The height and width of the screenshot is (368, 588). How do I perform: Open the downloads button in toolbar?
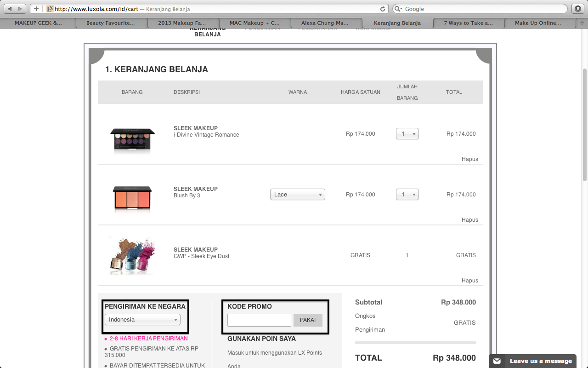(578, 9)
